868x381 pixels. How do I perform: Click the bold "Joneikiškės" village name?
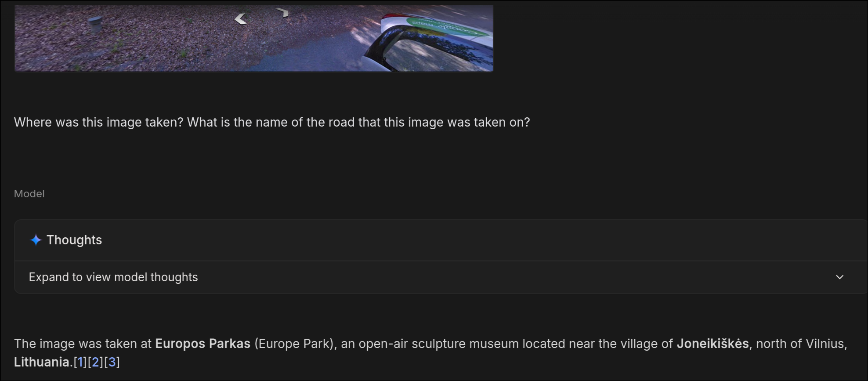(712, 344)
